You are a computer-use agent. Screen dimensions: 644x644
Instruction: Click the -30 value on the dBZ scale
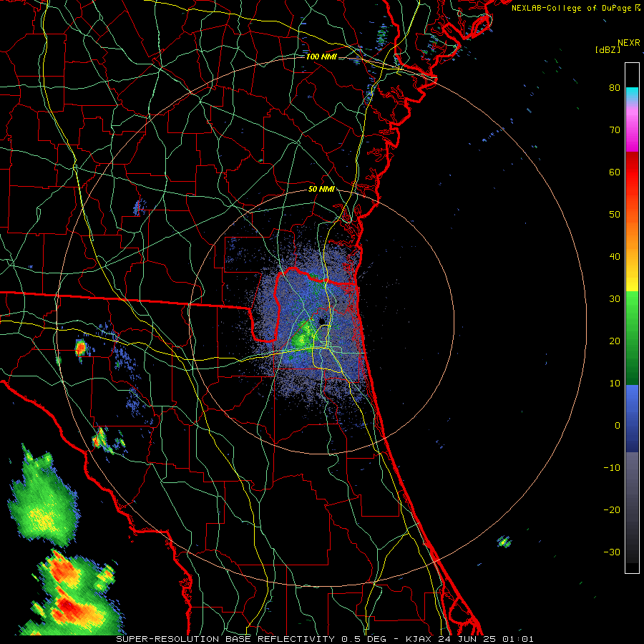coord(612,552)
